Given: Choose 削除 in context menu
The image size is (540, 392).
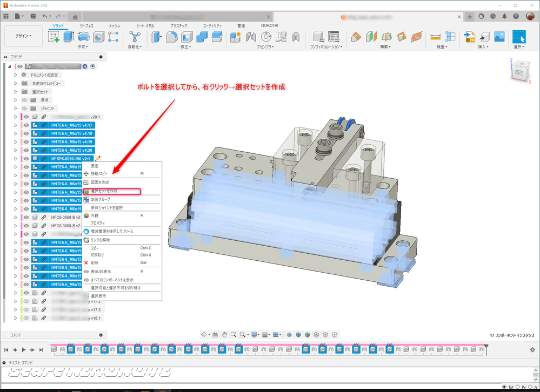Looking at the screenshot, I should (122, 263).
